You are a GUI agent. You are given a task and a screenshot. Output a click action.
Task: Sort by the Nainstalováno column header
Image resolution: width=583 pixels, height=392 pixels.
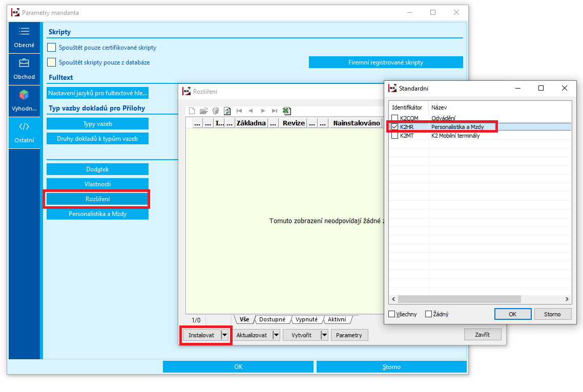357,123
